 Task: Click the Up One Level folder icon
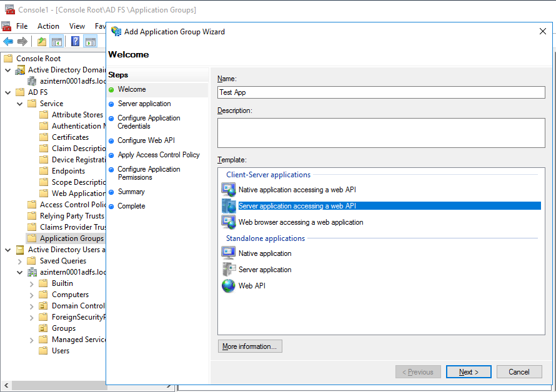pyautogui.click(x=41, y=42)
